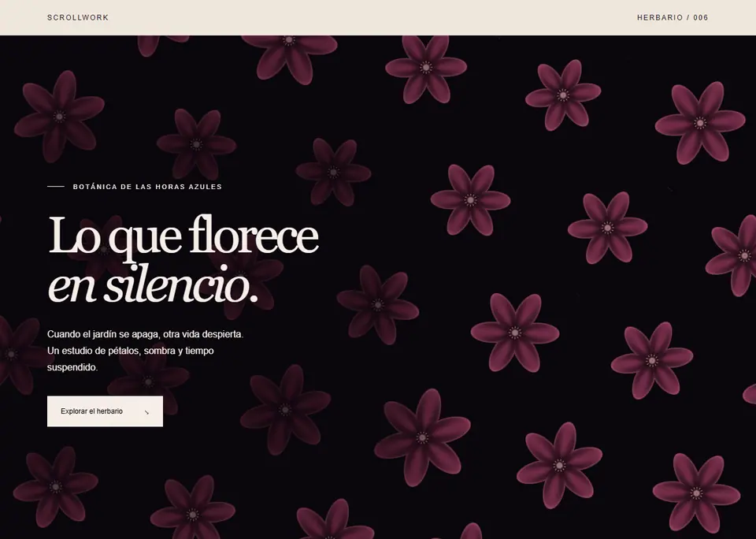The width and height of the screenshot is (756, 539).
Task: Click the arrow icon in Explorar el herbario button
Action: coord(146,412)
